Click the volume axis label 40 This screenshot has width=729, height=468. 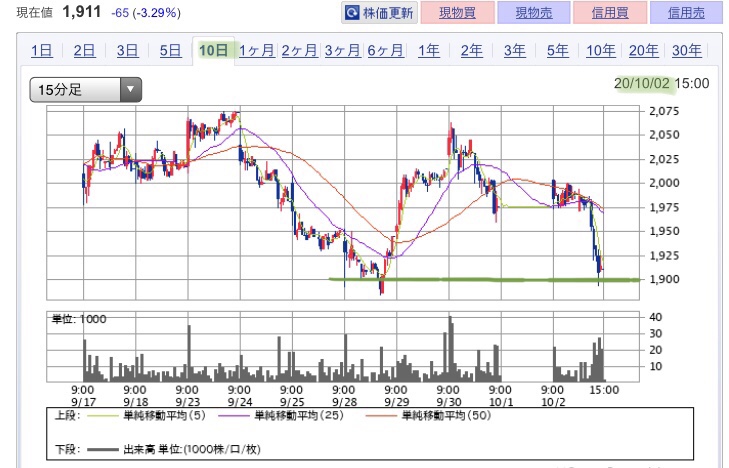(656, 317)
